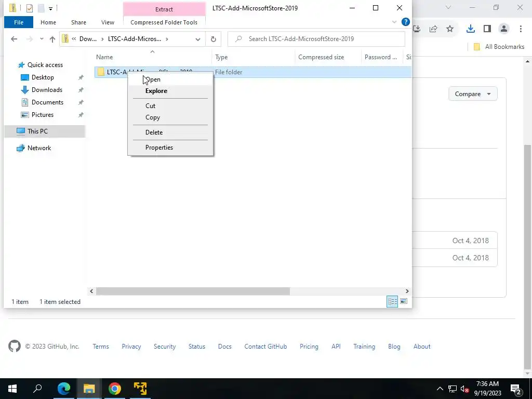The width and height of the screenshot is (532, 399).
Task: Switch to the Home ribbon tab
Action: (48, 22)
